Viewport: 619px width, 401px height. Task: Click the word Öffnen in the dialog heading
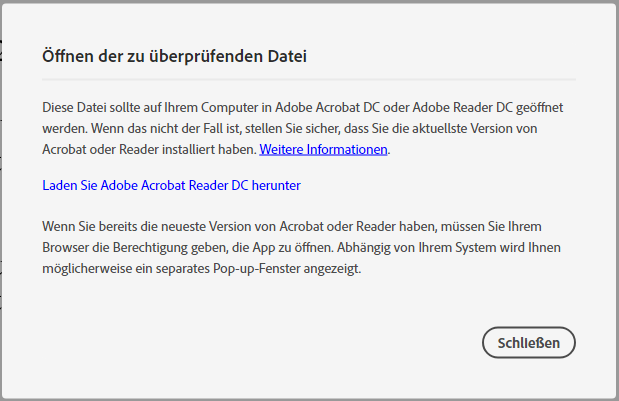(x=66, y=56)
